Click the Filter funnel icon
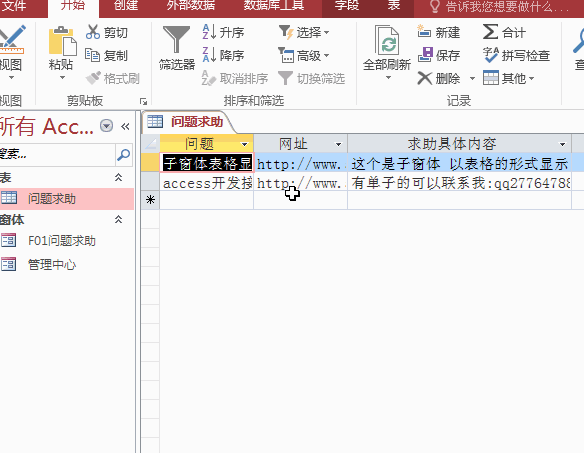The width and height of the screenshot is (584, 453). coord(177,40)
